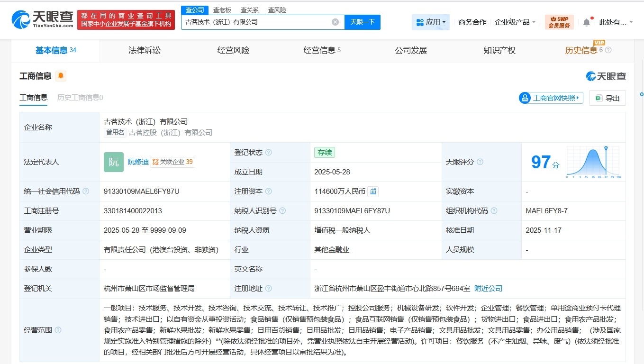
Task: Open the 关联企业 39 expander
Action: click(x=173, y=162)
